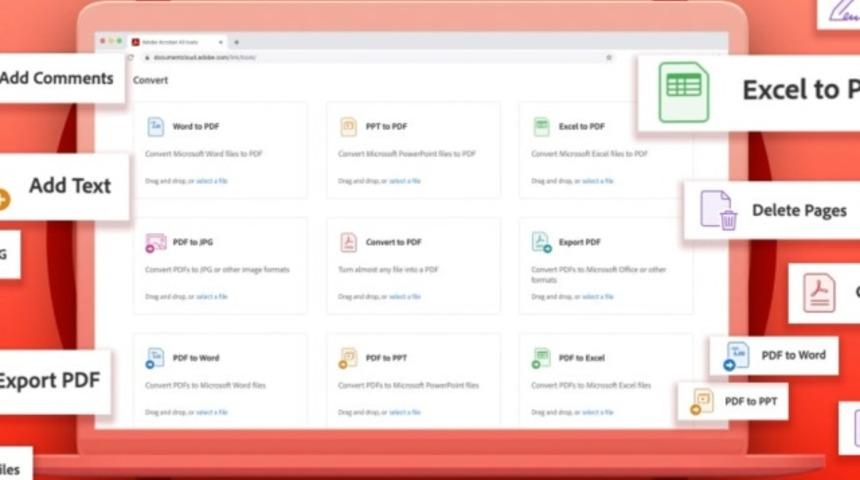The image size is (860, 480).
Task: Click the red PDF document icon on floating card
Action: click(819, 293)
